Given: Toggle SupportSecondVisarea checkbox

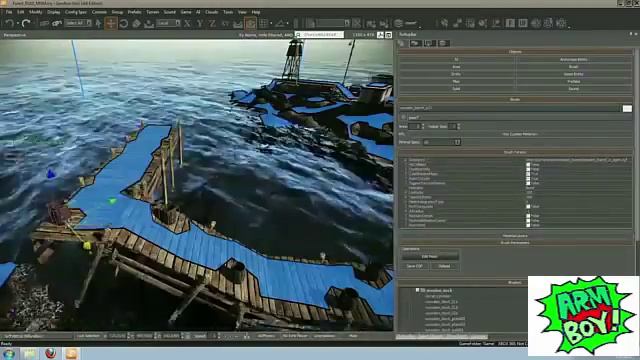Looking at the screenshot, I should point(528,183).
